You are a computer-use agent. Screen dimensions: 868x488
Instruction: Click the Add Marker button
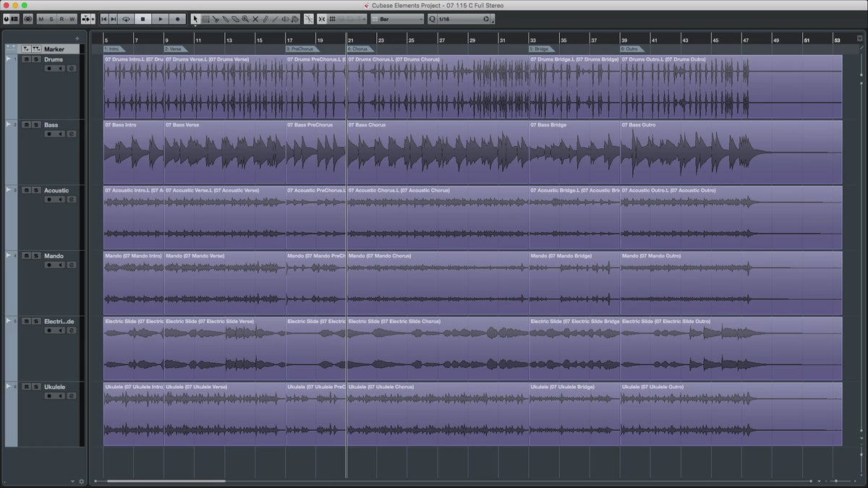(25, 49)
